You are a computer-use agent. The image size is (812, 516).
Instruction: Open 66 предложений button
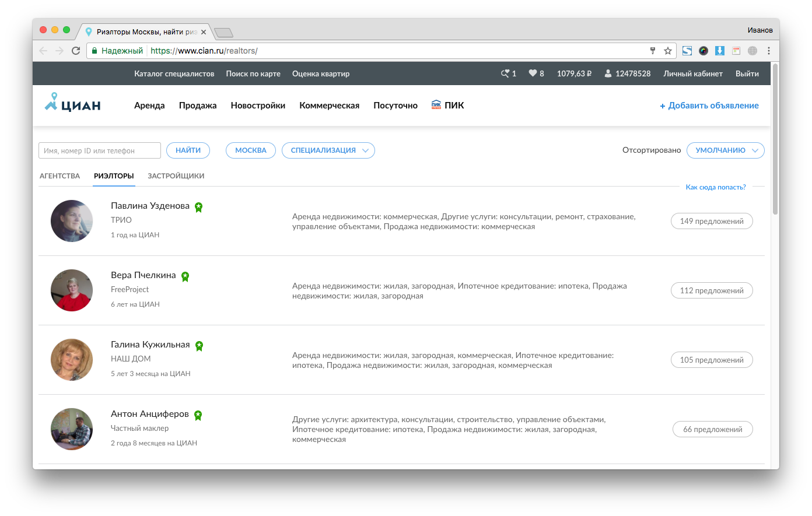pos(713,429)
